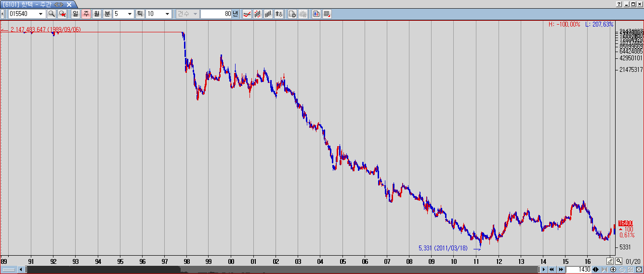Open the tick interval dropdown showing 10

click(x=167, y=14)
